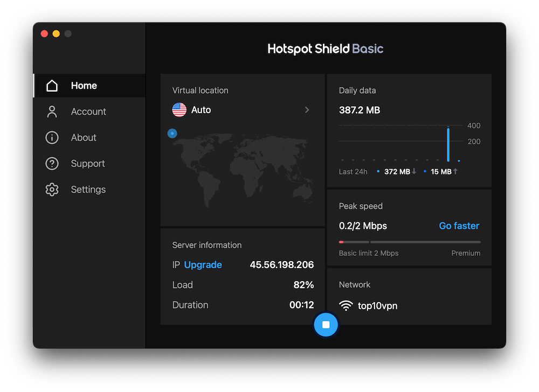Click the Premium label under speed bar
The height and width of the screenshot is (392, 539).
(466, 253)
